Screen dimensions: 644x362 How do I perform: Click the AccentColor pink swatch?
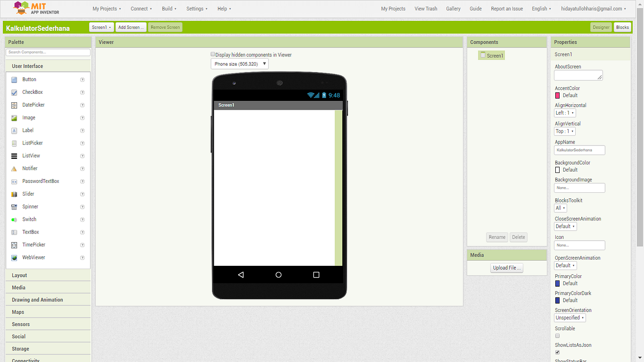point(557,95)
